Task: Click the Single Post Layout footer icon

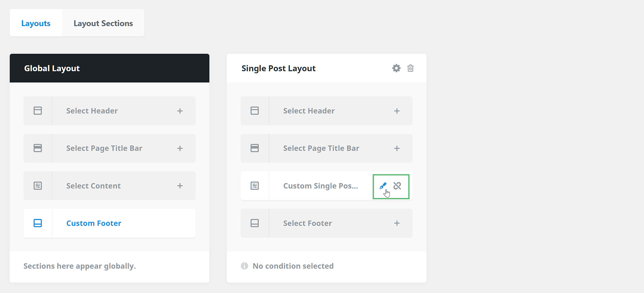Action: (254, 223)
